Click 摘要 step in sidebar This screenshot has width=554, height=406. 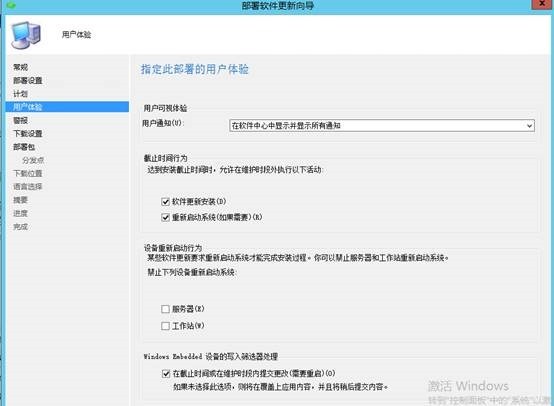[x=20, y=200]
